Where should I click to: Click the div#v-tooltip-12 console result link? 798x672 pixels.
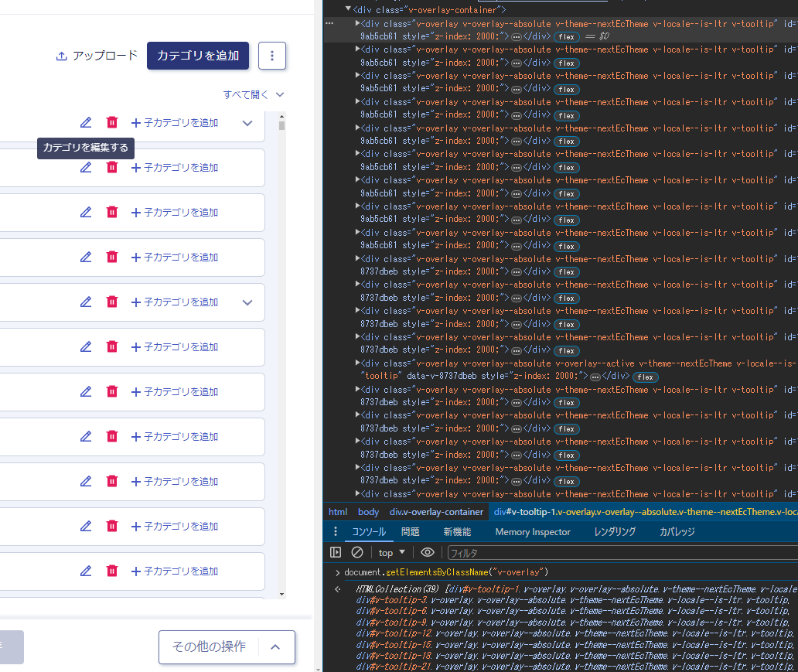[x=394, y=633]
